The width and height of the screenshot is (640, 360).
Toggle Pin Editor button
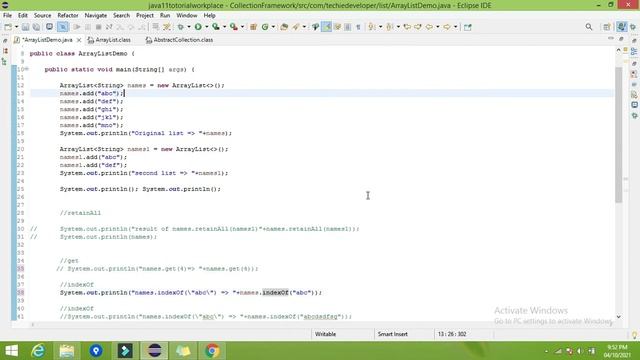(468, 27)
